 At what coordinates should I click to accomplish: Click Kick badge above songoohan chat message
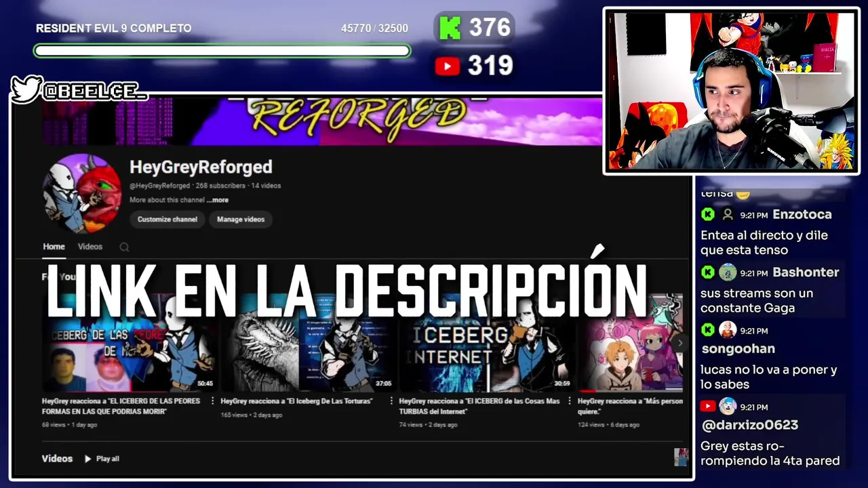point(707,330)
